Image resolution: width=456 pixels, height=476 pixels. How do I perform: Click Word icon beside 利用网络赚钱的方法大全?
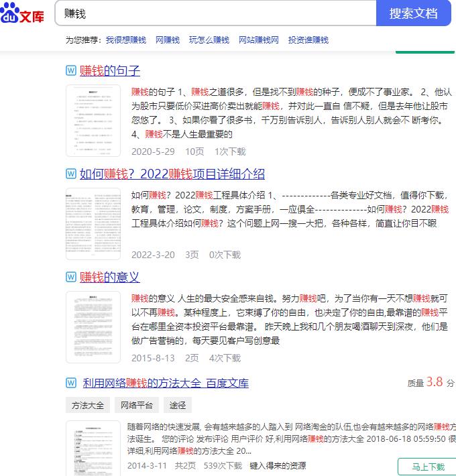(x=71, y=383)
